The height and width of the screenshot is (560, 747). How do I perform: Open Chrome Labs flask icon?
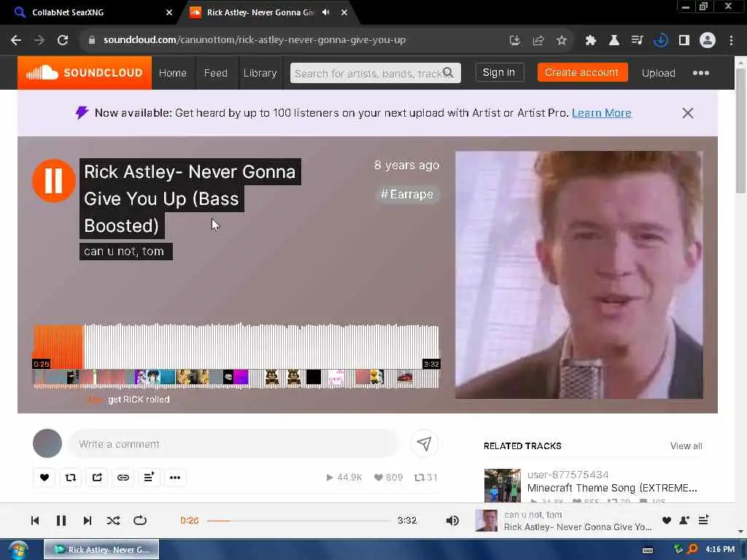(x=614, y=41)
